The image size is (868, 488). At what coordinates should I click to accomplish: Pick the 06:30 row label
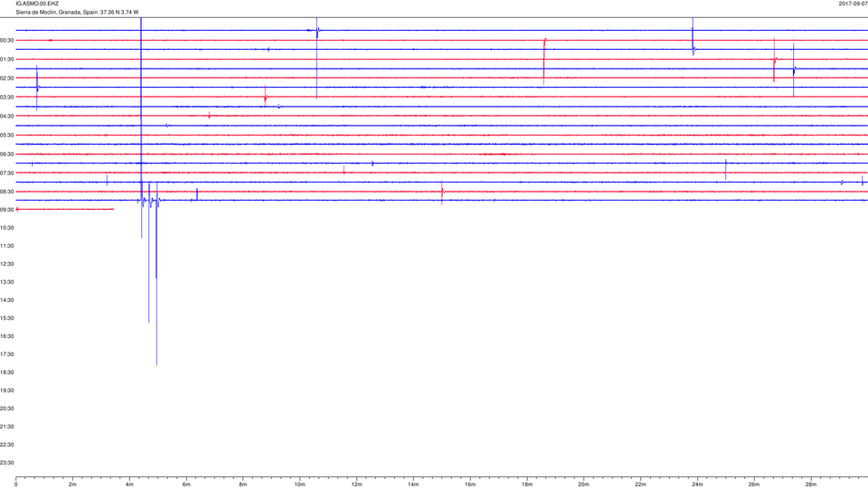pyautogui.click(x=6, y=155)
